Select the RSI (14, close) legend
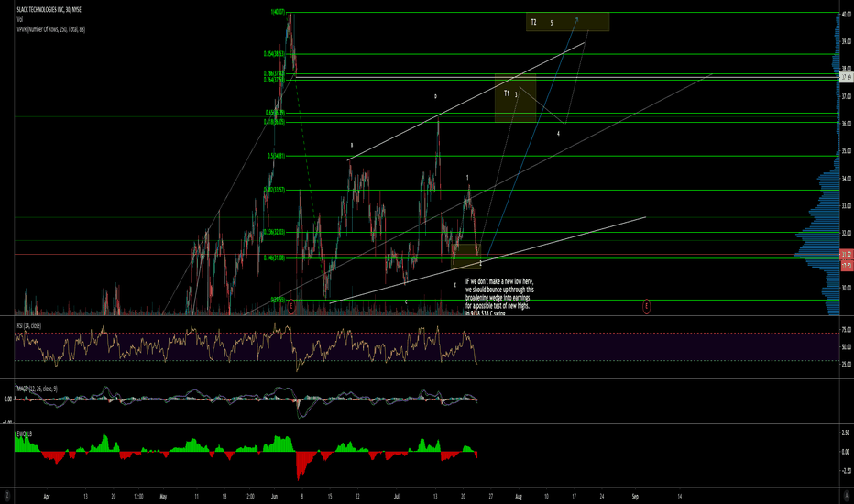 point(29,325)
